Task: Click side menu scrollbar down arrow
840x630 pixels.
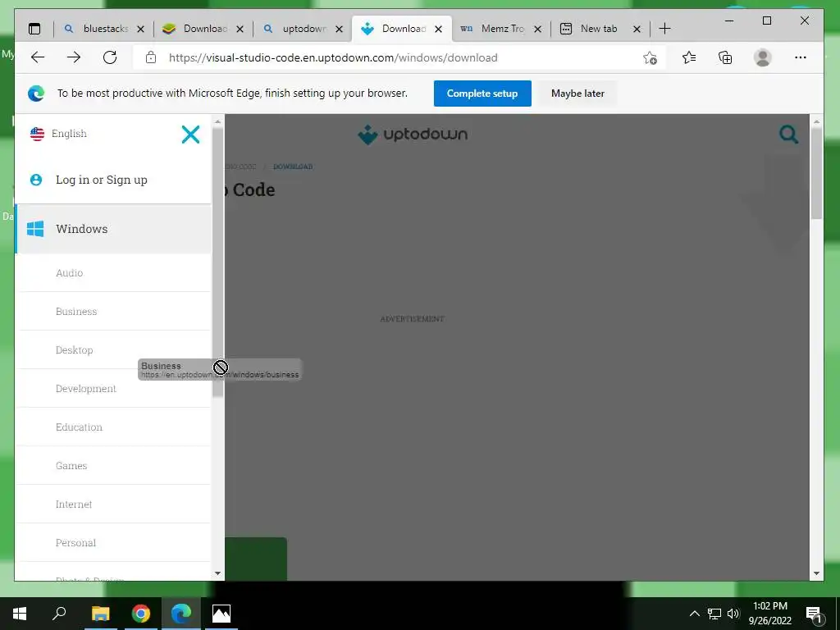Action: 217,573
